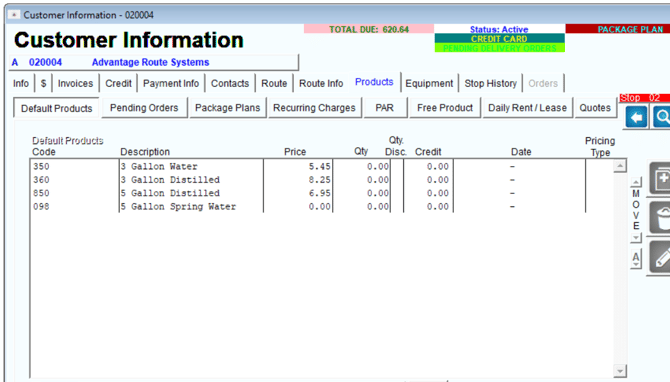Click the MOVE down arrow
Image resolution: width=670 pixels, height=382 pixels.
click(x=636, y=238)
